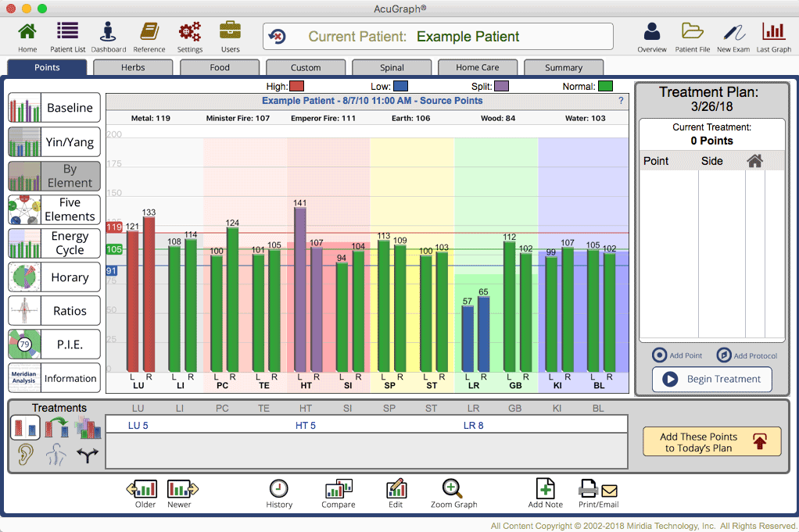Select the Yin/Yang graph view
Screen dimensions: 799x532
click(x=54, y=142)
